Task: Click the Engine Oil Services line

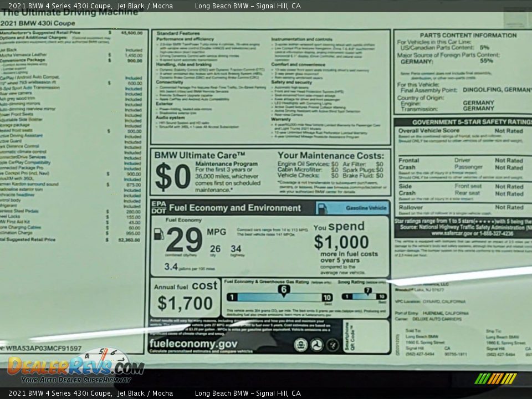Action: click(x=308, y=164)
